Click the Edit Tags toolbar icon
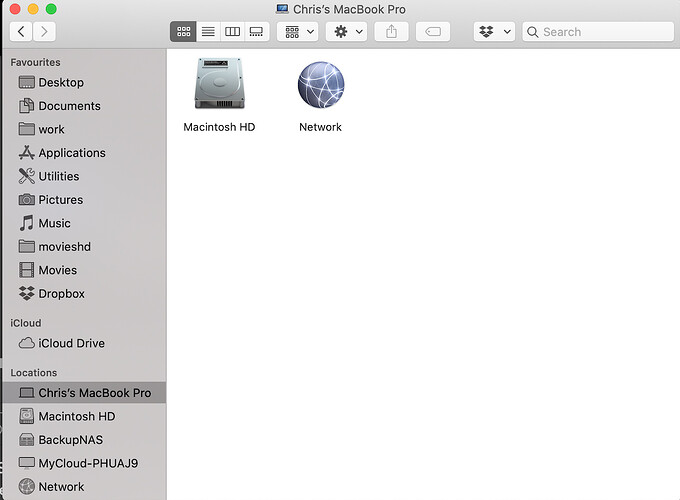Screen dimensions: 680x500 432,32
